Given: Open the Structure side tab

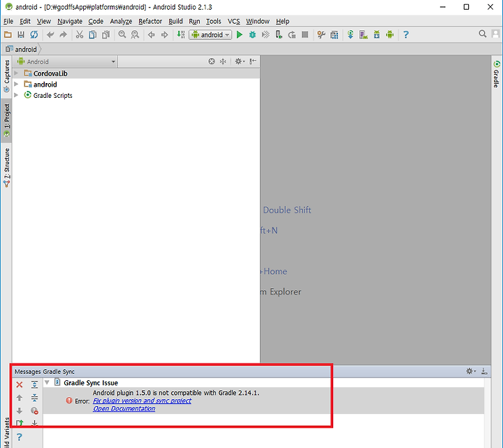Looking at the screenshot, I should (6, 168).
